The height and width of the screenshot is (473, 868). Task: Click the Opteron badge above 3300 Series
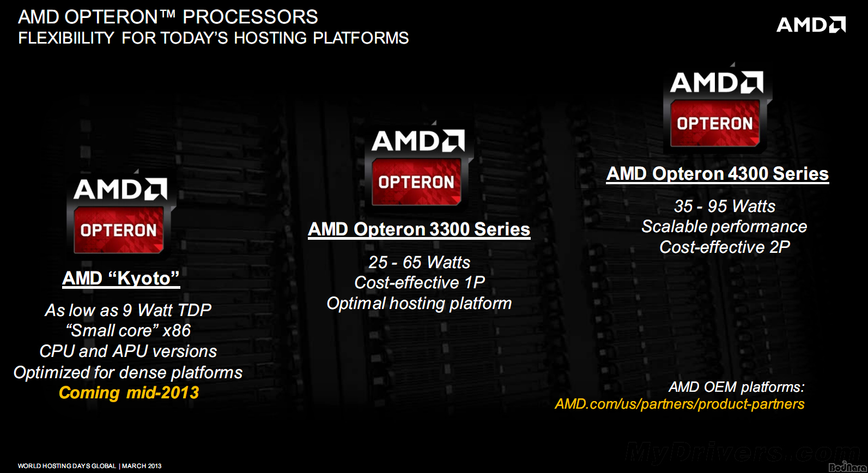(x=418, y=166)
